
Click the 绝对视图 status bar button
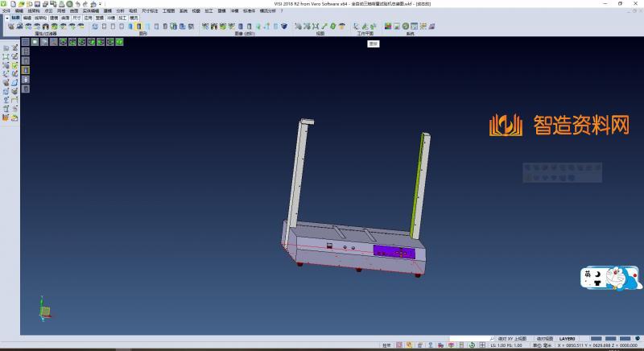544,338
